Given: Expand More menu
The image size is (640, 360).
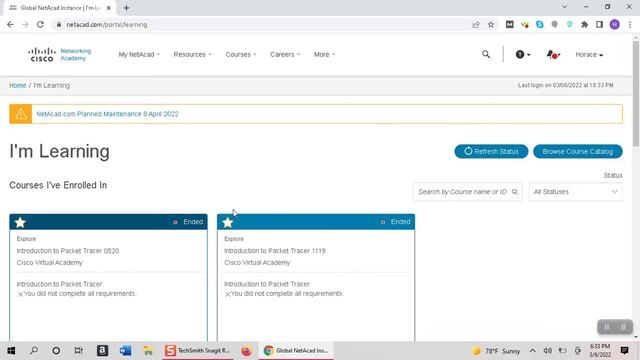Looking at the screenshot, I should pyautogui.click(x=324, y=54).
